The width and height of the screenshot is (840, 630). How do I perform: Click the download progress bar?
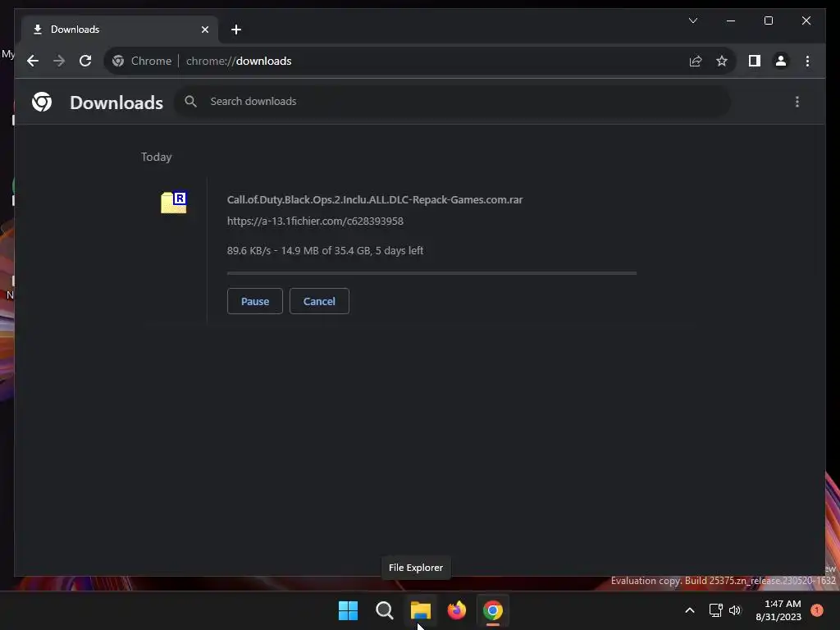pyautogui.click(x=431, y=273)
